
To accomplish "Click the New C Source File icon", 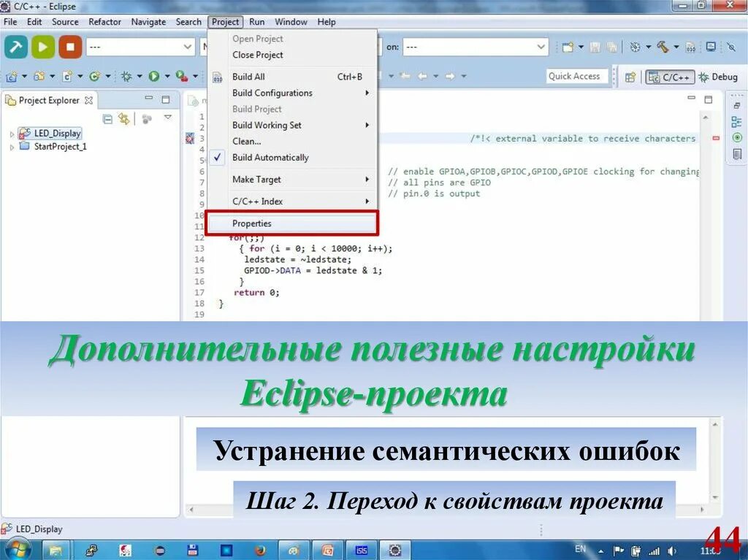I will [67, 77].
